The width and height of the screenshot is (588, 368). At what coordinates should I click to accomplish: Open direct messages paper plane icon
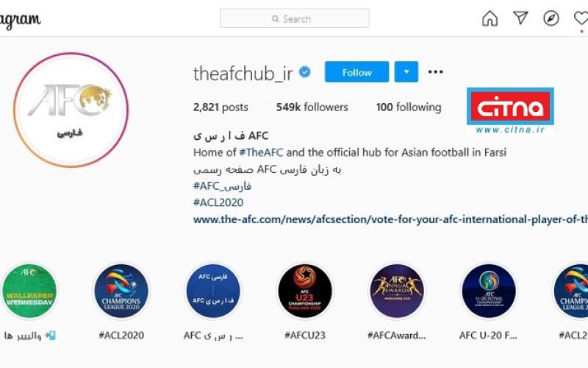(x=520, y=18)
